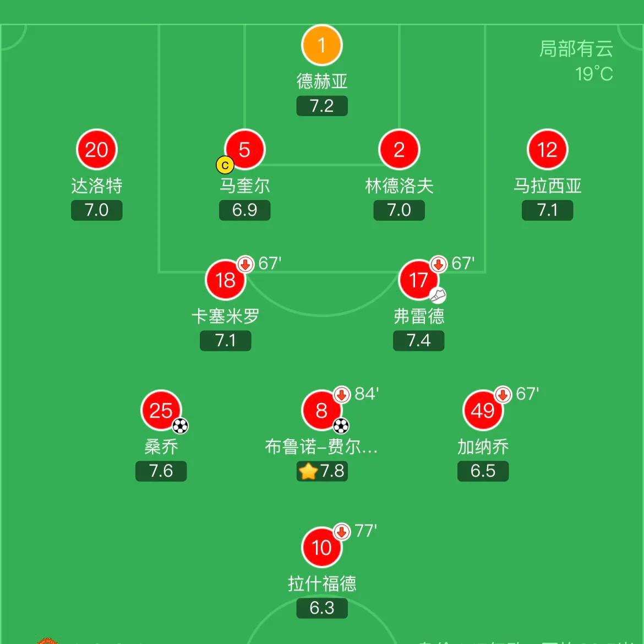644x644 pixels.
Task: Select 卡塞米罗's number 18 circle
Action: pyautogui.click(x=225, y=280)
